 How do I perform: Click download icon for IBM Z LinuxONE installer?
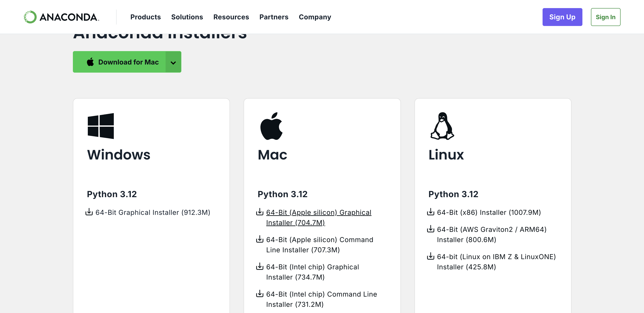click(x=430, y=256)
